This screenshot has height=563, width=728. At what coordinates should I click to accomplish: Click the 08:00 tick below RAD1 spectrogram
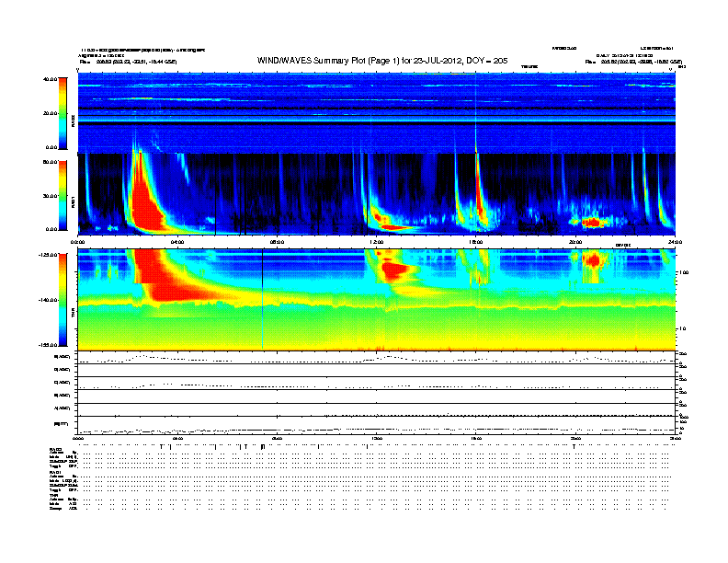(x=277, y=242)
